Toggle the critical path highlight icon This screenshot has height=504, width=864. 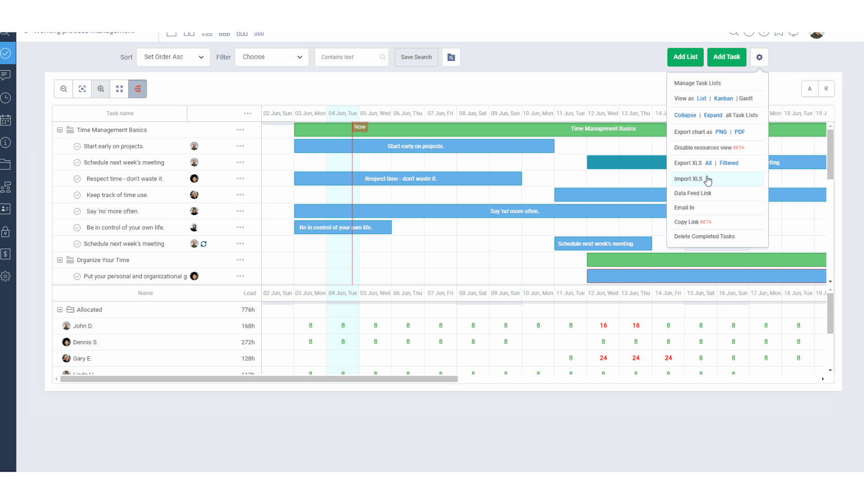(137, 88)
